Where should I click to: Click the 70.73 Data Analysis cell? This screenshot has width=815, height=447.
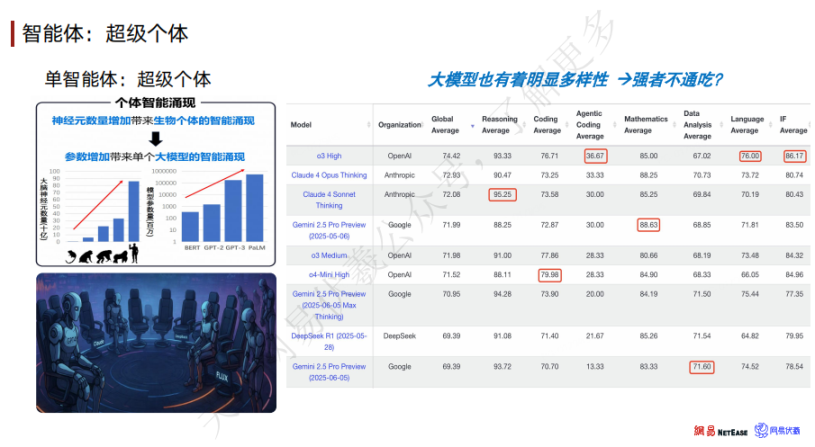click(702, 175)
